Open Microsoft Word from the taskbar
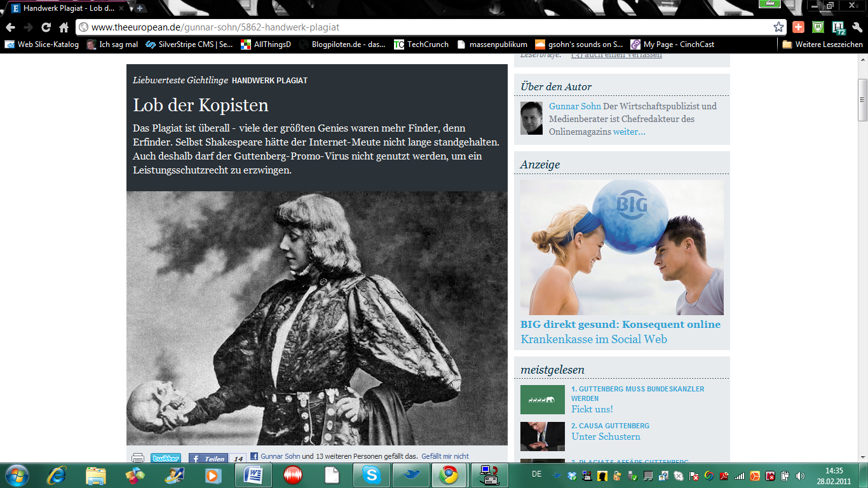Screen dimensions: 868x488 pos(254,475)
